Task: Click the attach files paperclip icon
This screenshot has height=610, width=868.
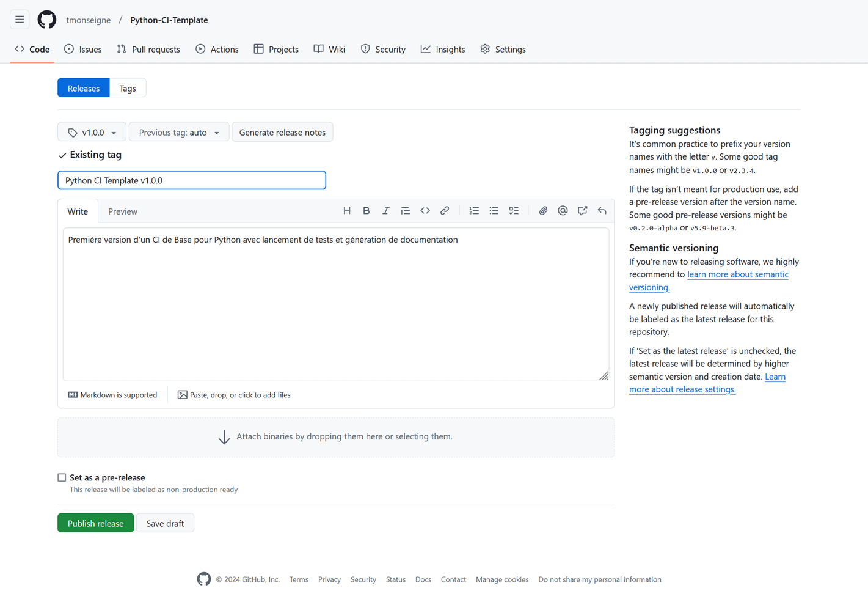Action: click(543, 211)
